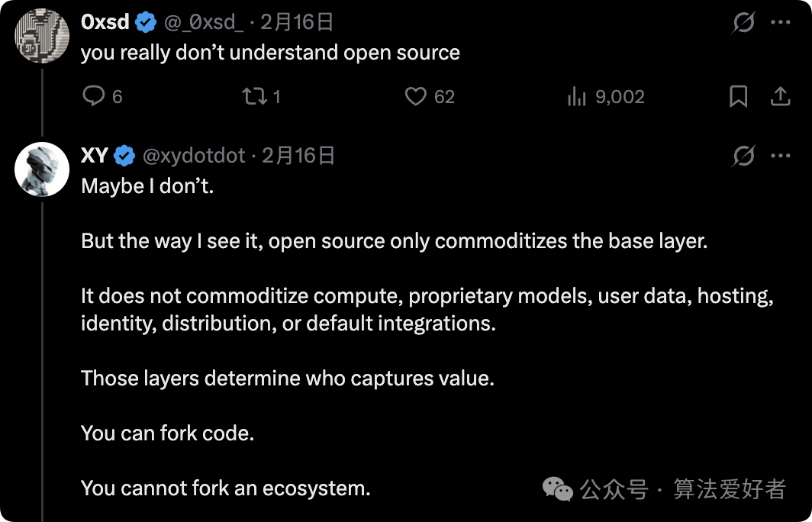
Task: Click the verified badge next to 0xsd
Action: (x=144, y=21)
